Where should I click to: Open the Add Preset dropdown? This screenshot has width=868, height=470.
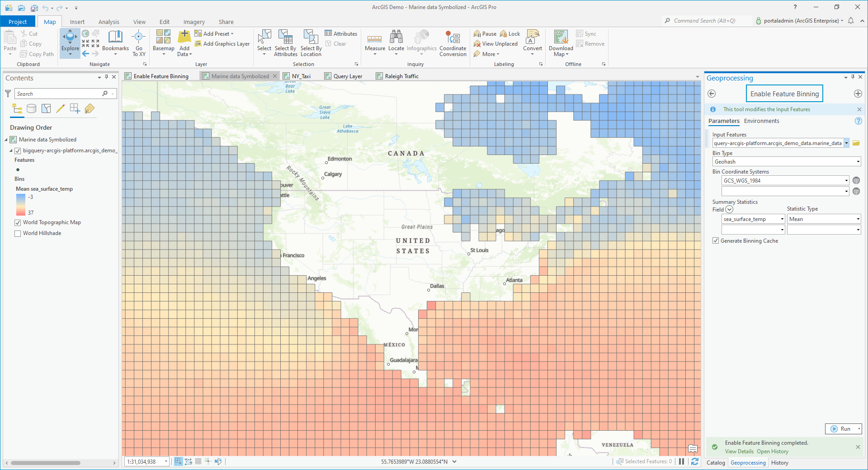(x=214, y=34)
